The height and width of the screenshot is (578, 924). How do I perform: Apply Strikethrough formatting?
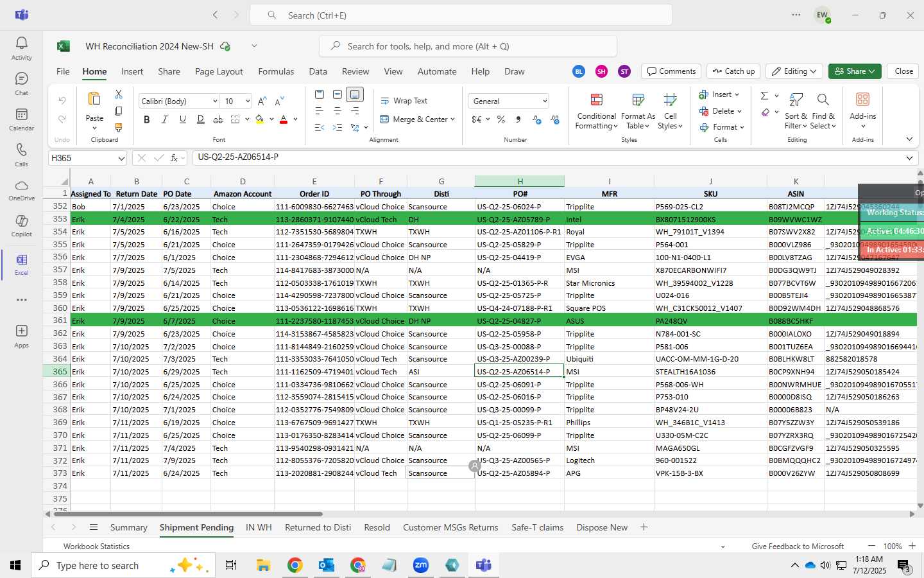tap(218, 119)
